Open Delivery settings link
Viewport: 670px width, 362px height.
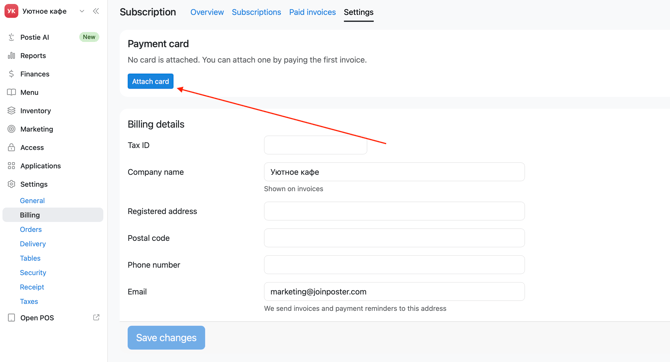[32, 244]
